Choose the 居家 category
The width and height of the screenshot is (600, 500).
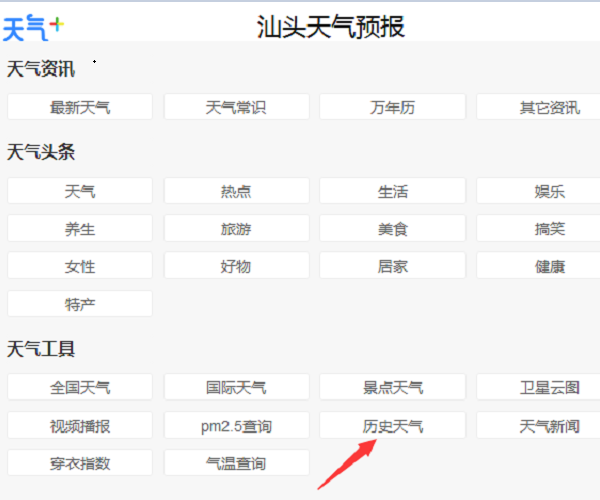point(393,265)
